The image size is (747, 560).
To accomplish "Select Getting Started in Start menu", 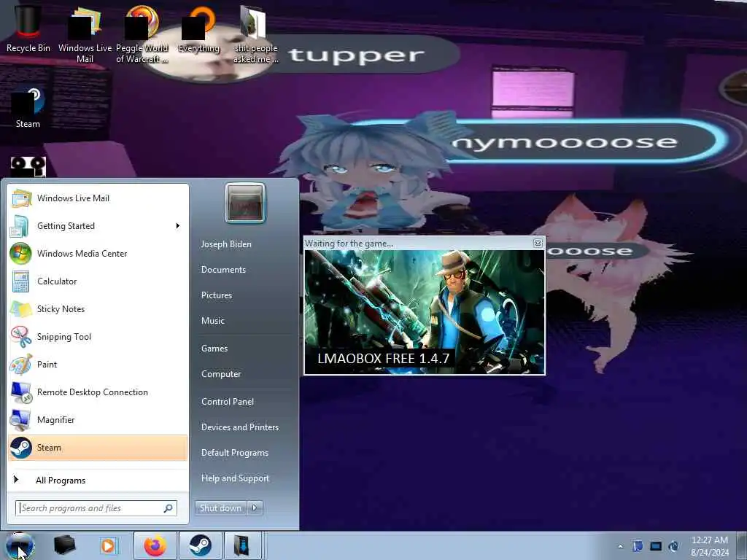I will pos(98,226).
